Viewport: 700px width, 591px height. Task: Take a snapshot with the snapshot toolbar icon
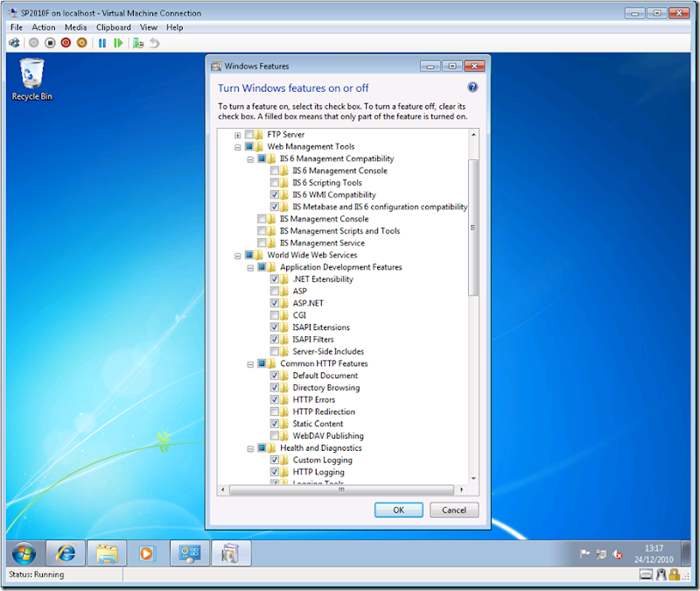pyautogui.click(x=139, y=42)
